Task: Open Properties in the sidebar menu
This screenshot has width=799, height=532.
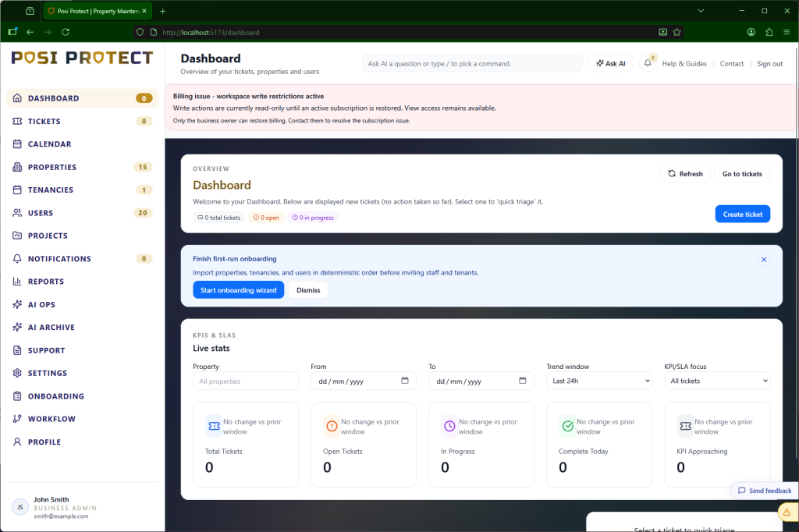Action: pos(52,167)
